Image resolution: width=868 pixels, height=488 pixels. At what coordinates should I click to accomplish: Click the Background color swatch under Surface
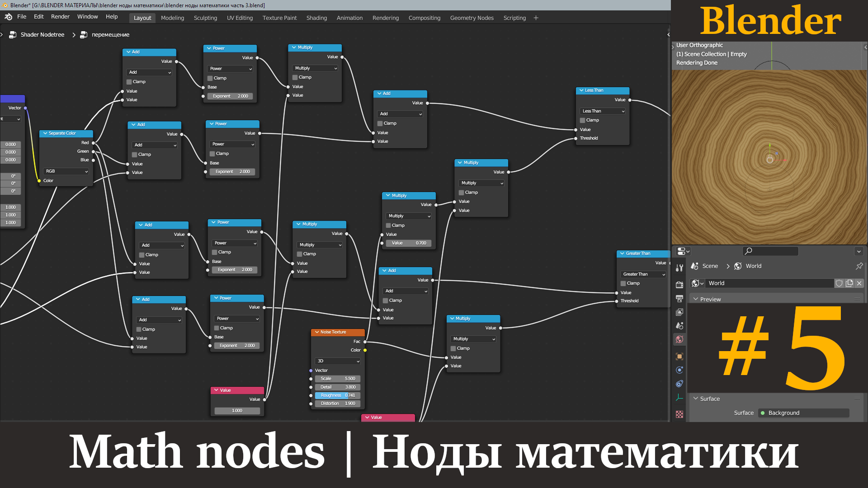(763, 413)
